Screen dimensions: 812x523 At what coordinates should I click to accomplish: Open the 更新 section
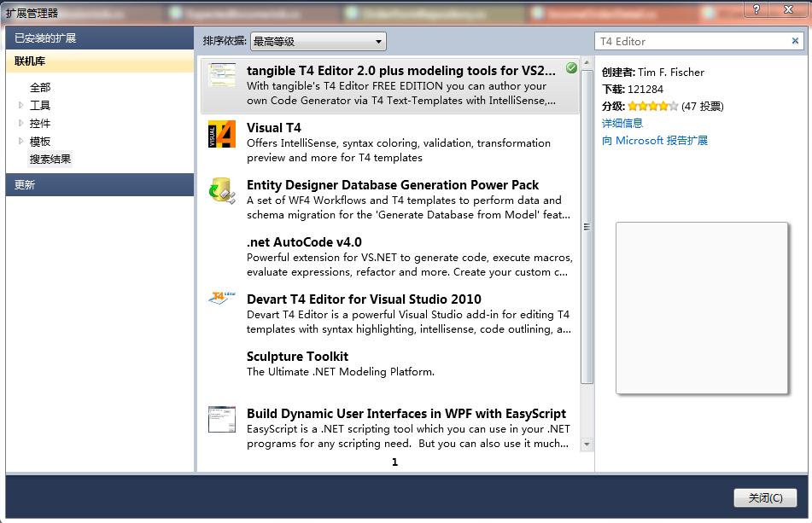(99, 184)
